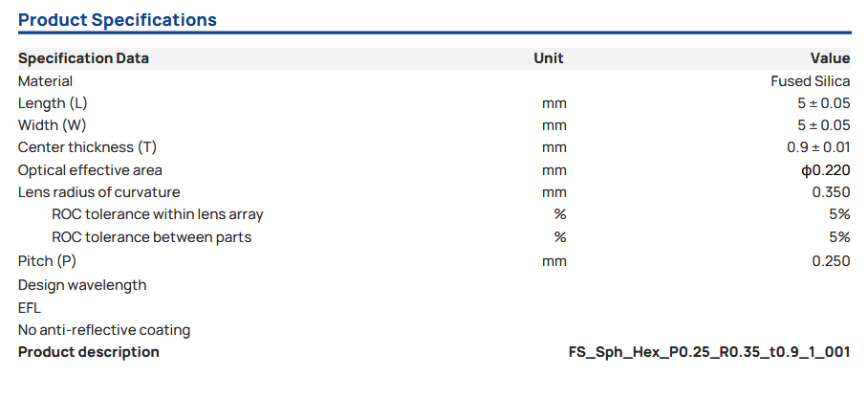The height and width of the screenshot is (420, 868).
Task: Select the Lens radius of curvature label
Action: 98,192
